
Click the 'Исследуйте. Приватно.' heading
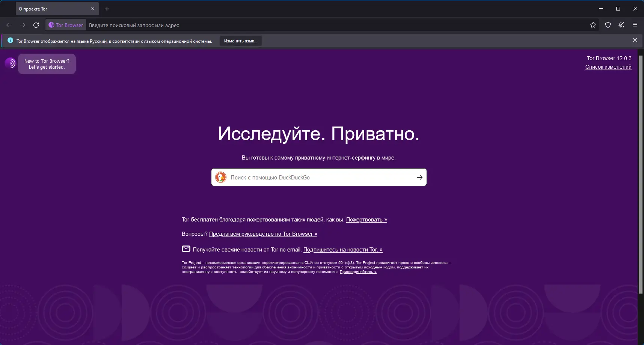(319, 133)
